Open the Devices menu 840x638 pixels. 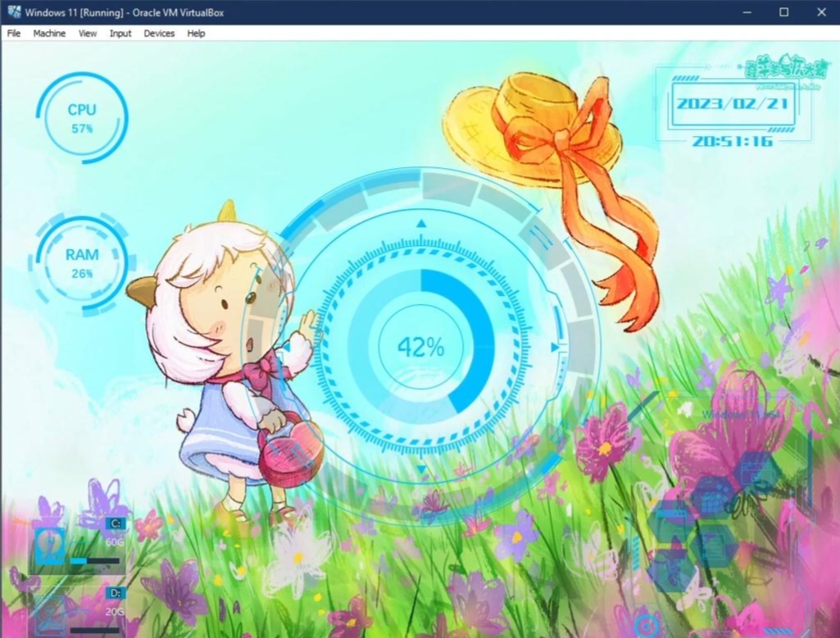[x=159, y=34]
